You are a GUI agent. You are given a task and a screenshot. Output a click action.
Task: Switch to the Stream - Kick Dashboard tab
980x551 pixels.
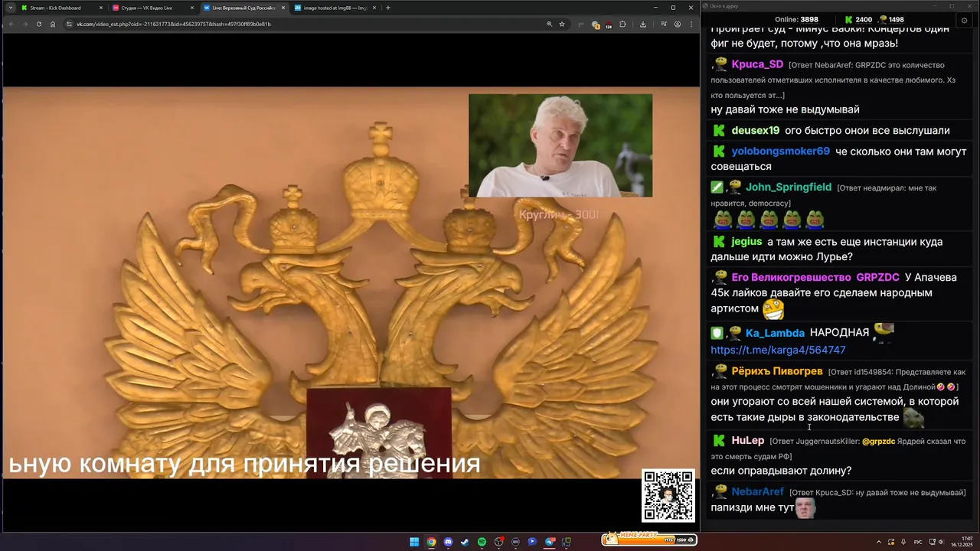[61, 8]
